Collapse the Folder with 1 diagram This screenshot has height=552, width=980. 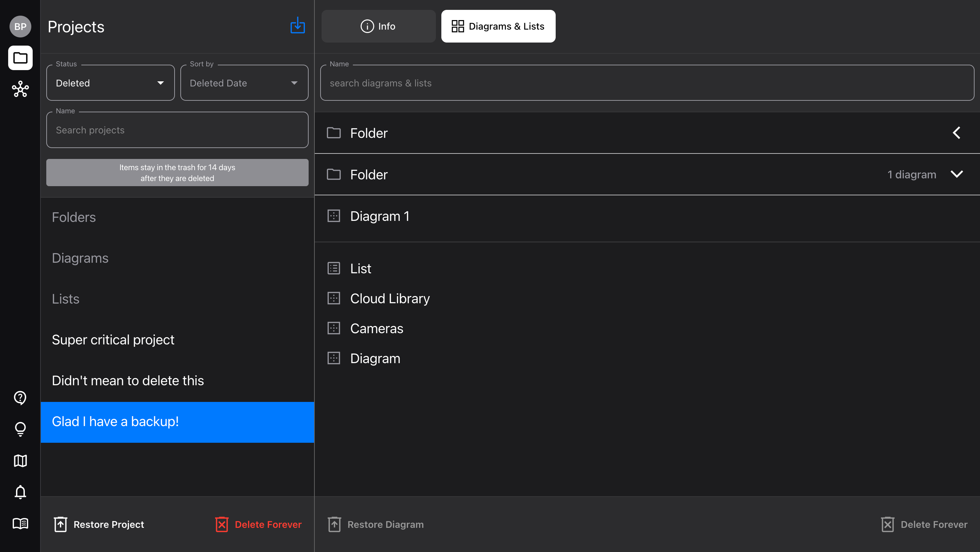(957, 174)
